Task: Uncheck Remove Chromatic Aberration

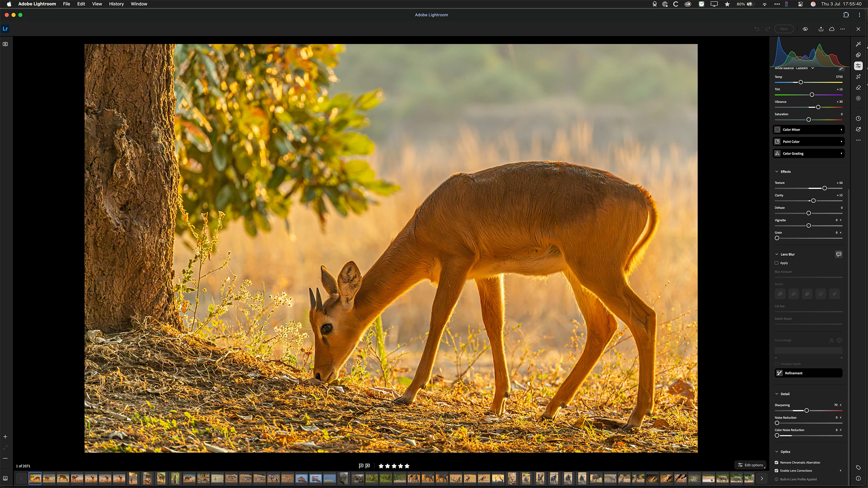Action: pos(776,463)
